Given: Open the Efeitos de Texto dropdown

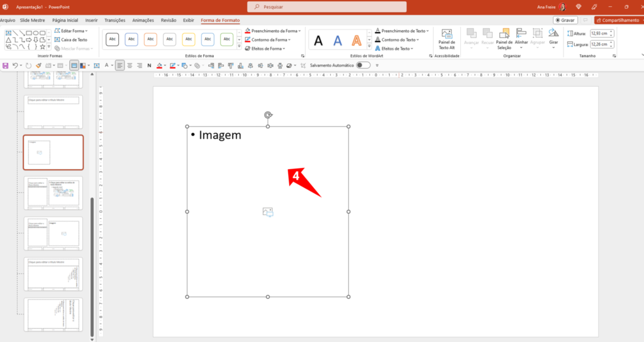Looking at the screenshot, I should (396, 48).
